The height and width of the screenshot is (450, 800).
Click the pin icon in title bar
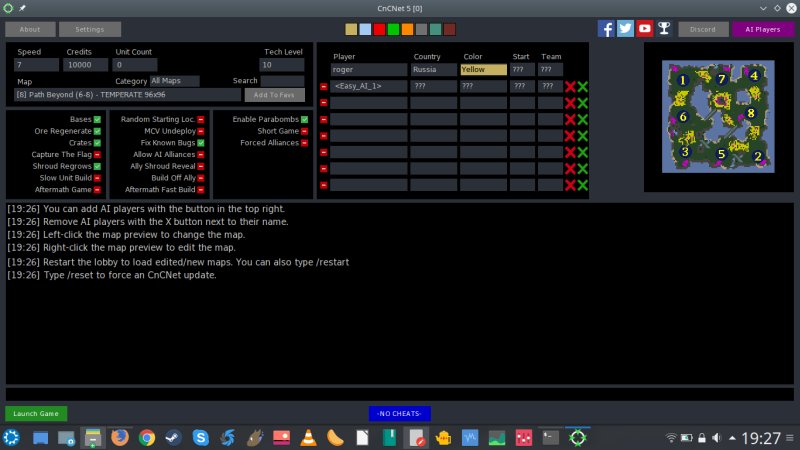pos(22,8)
